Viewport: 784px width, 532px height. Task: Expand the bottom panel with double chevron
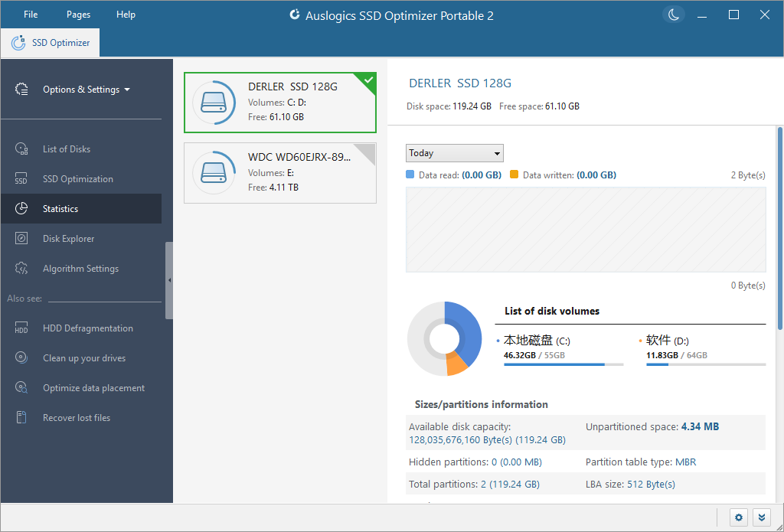762,517
